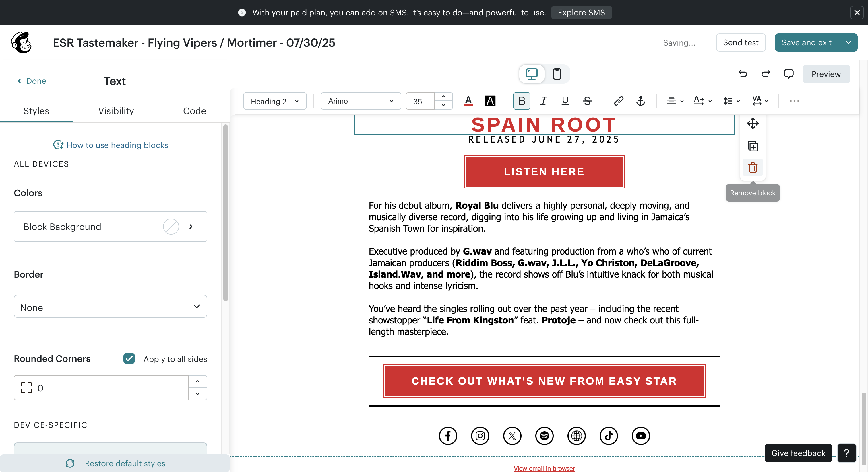Viewport: 868px width, 472px height.
Task: Open the YouTube social icon
Action: (641, 436)
